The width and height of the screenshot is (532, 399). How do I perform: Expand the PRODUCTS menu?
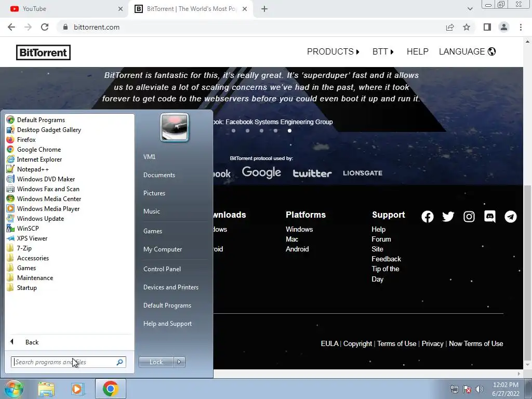click(x=333, y=51)
